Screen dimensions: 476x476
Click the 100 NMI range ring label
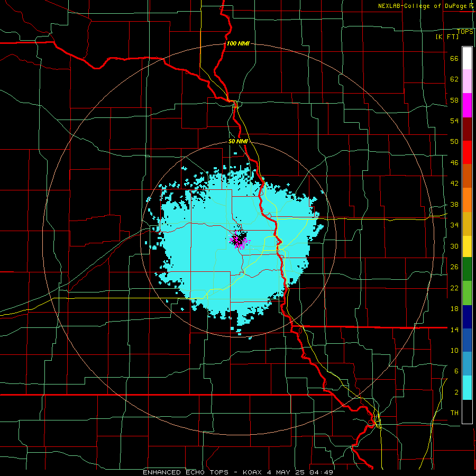click(x=238, y=43)
